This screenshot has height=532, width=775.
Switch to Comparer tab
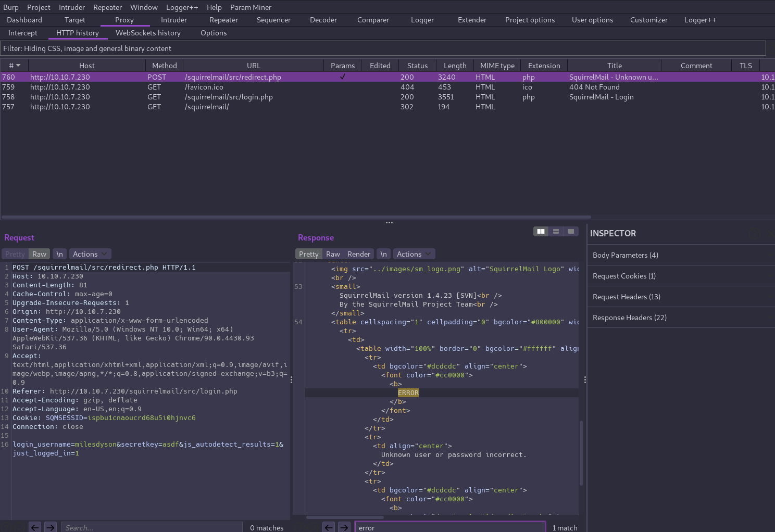[x=373, y=20]
